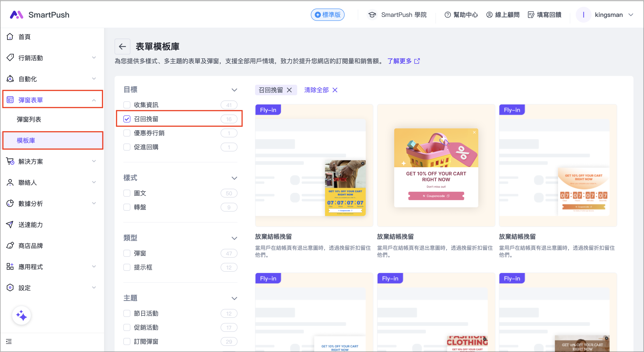Click the 標準版 plan button
Viewport: 644px width, 352px height.
pos(327,15)
